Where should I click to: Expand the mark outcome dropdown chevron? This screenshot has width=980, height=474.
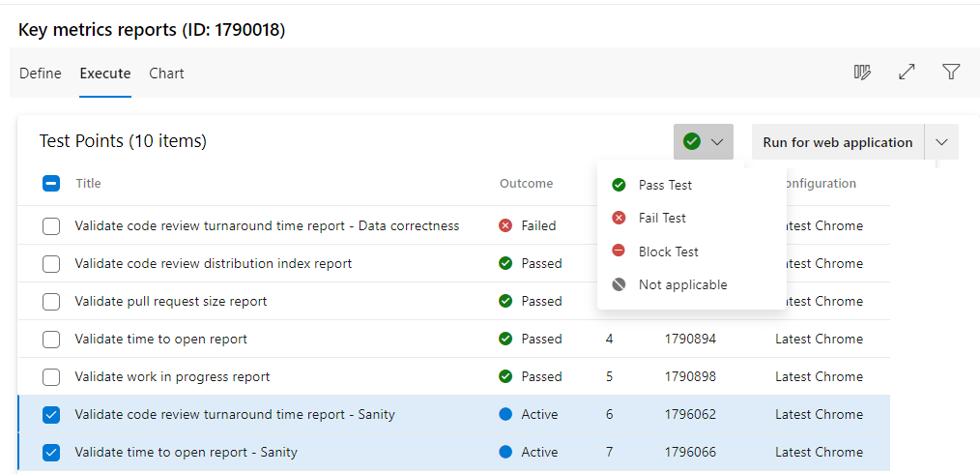pos(717,142)
